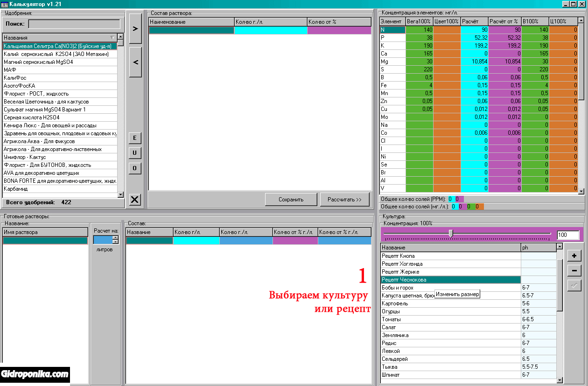Click the E button
This screenshot has height=386, width=588.
[x=135, y=138]
